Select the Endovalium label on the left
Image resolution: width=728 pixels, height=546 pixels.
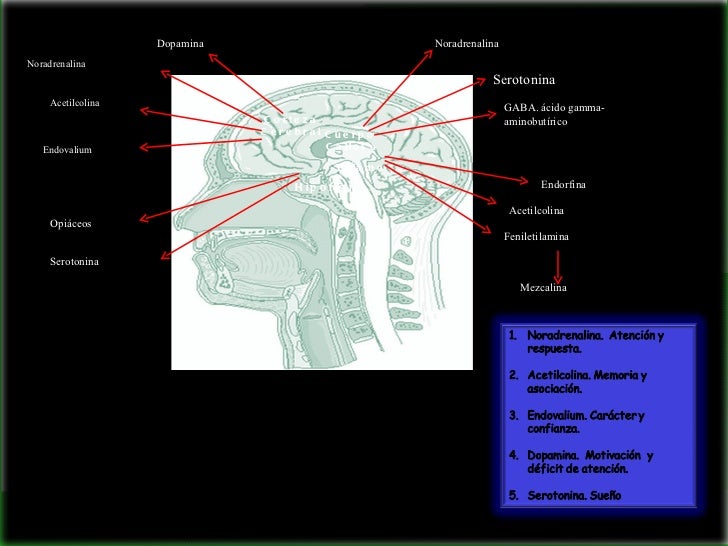(x=67, y=150)
